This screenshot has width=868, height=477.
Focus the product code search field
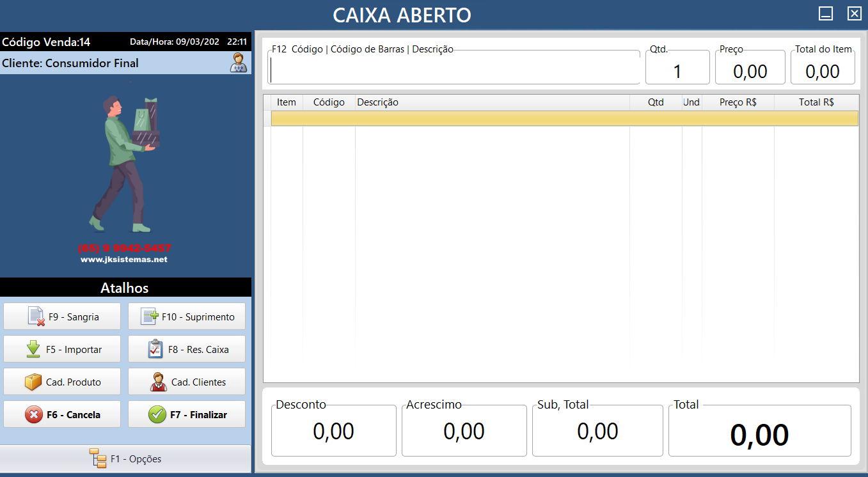[x=454, y=70]
